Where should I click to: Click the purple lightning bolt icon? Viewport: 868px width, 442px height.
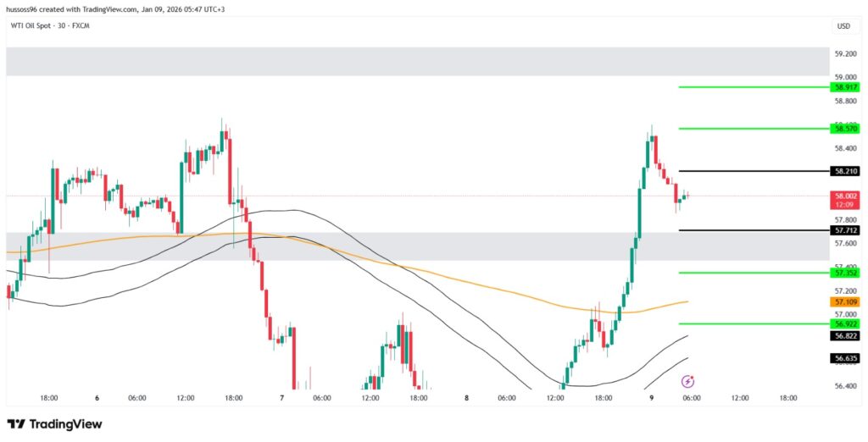[x=688, y=382]
